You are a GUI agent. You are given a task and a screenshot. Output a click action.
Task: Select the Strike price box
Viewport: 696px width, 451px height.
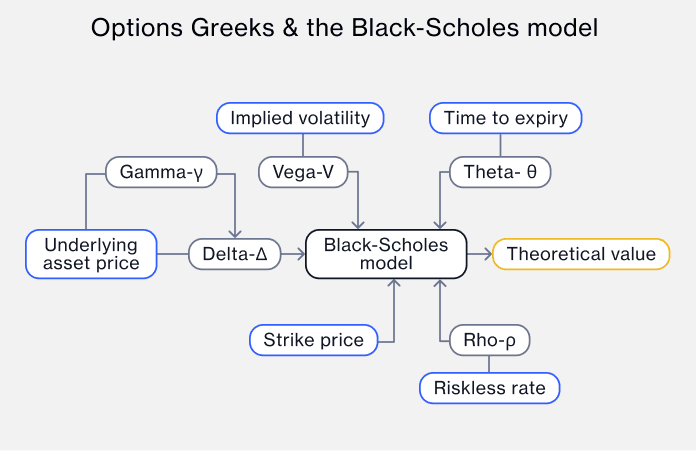pos(313,341)
